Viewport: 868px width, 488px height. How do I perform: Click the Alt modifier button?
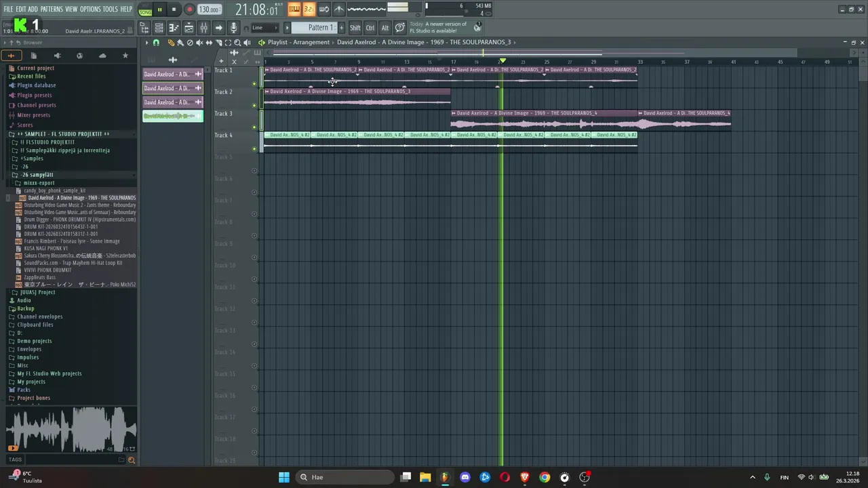385,28
